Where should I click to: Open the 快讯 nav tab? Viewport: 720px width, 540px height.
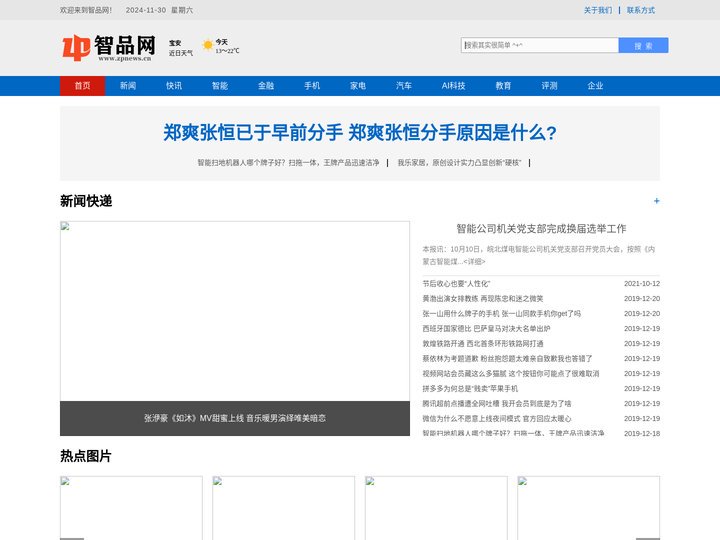174,86
